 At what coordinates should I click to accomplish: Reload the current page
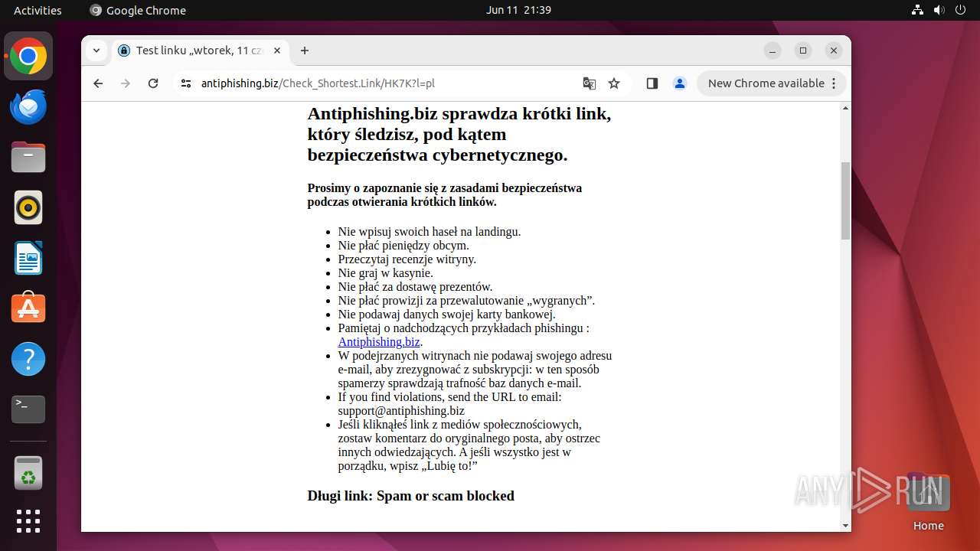pyautogui.click(x=153, y=83)
